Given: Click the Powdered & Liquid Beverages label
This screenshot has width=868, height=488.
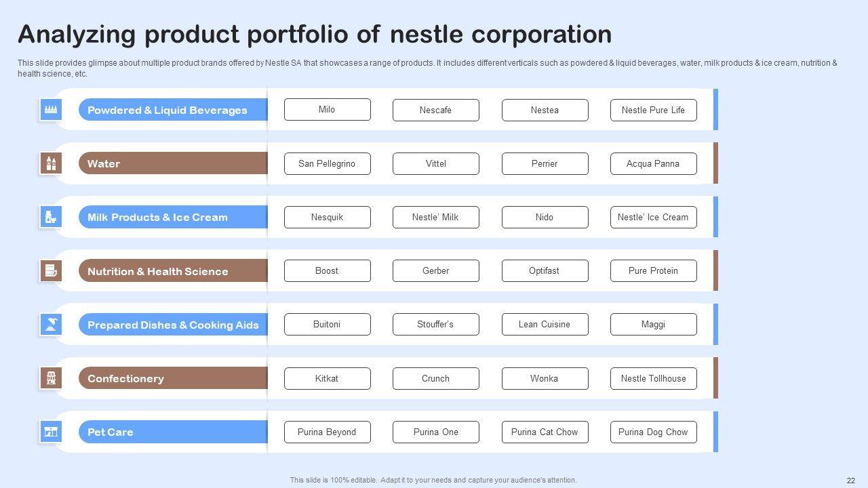Looking at the screenshot, I should coord(167,110).
